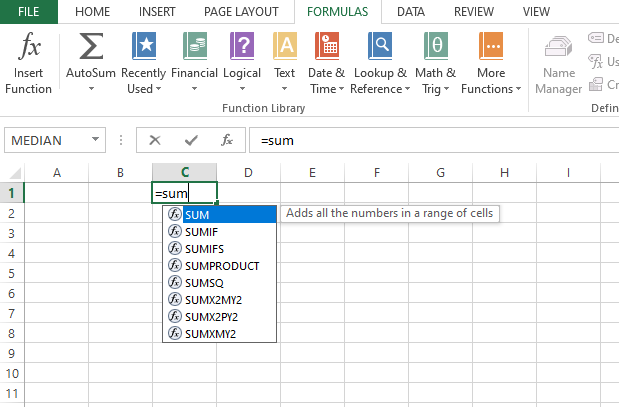Screen dimensions: 619x407
Task: Select the row 10 header
Action: 11,372
